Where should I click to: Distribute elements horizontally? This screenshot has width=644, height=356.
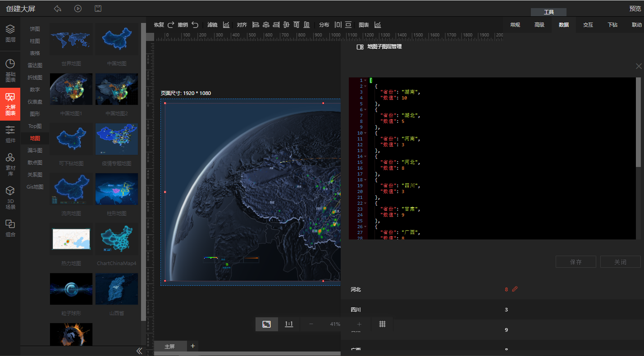[x=338, y=25]
